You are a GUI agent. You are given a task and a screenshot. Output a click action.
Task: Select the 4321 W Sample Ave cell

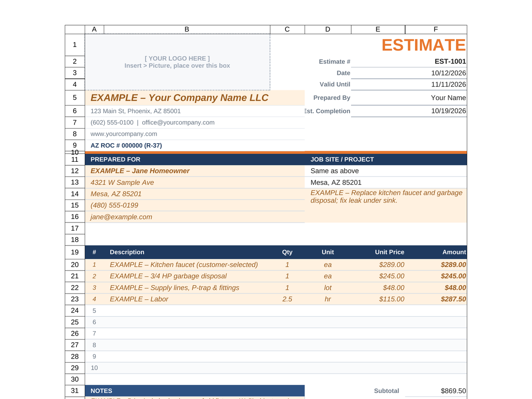pos(195,183)
